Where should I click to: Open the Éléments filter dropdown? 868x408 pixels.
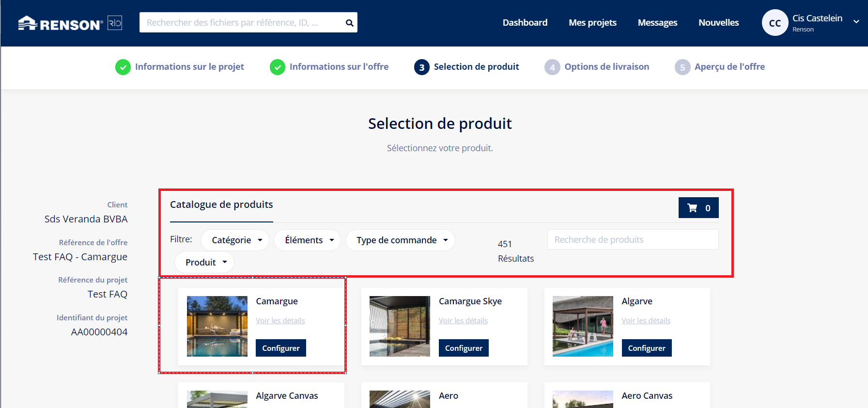point(307,240)
